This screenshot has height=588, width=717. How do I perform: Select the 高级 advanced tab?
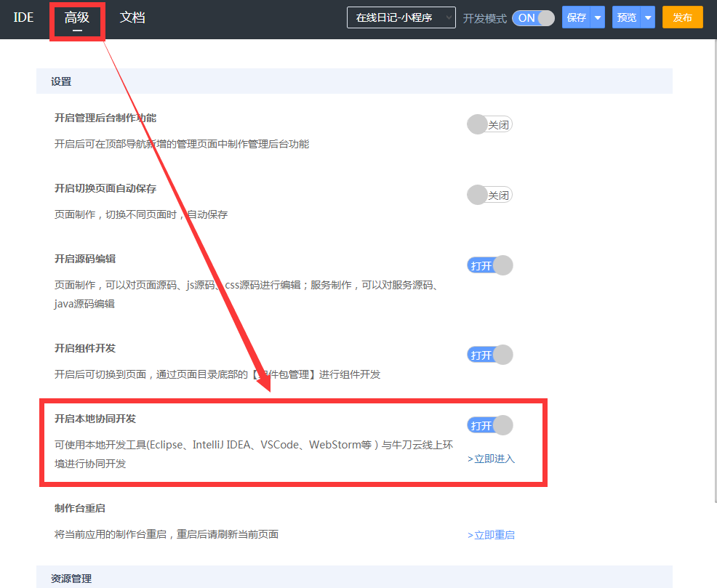(x=77, y=18)
